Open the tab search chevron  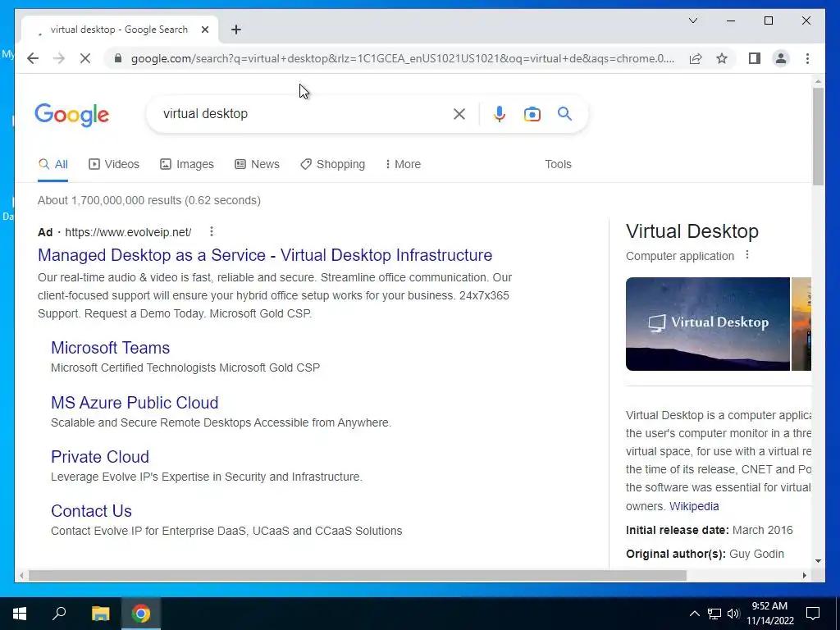coord(692,21)
